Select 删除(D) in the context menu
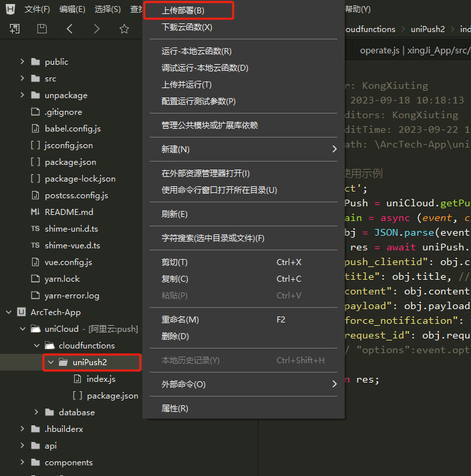Screen dimensions: 471x476 pyautogui.click(x=243, y=336)
